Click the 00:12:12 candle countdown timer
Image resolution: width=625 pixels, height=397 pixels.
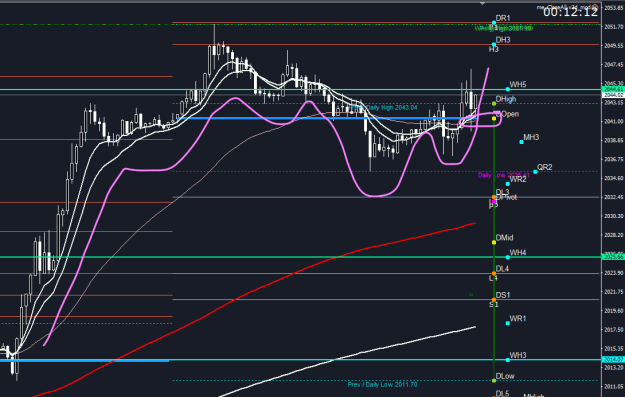(570, 12)
